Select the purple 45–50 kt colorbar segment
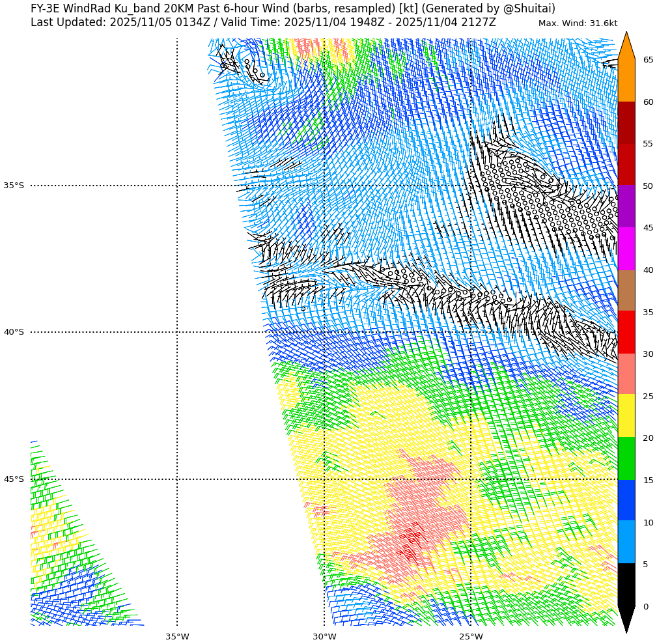The image size is (657, 644). tap(626, 206)
